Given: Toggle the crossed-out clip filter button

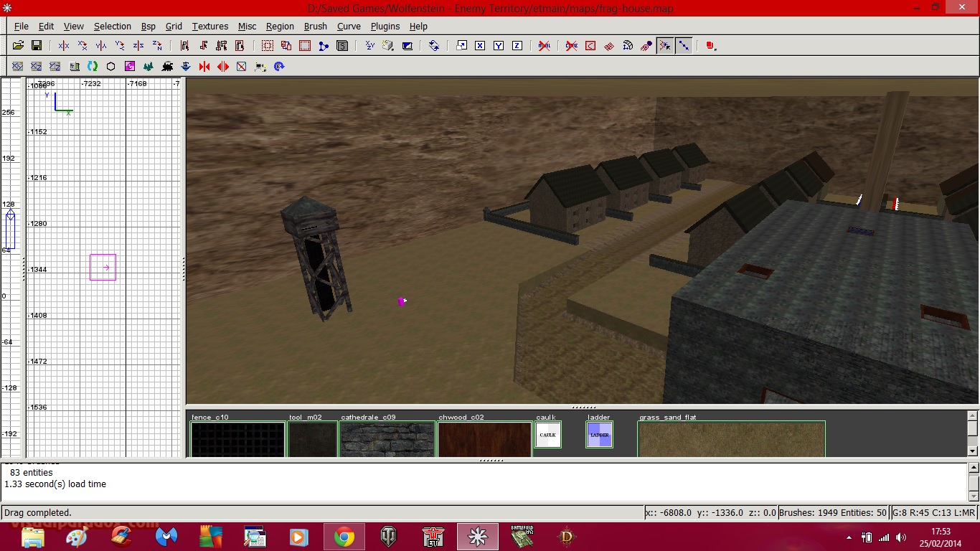Looking at the screenshot, I should [x=571, y=46].
